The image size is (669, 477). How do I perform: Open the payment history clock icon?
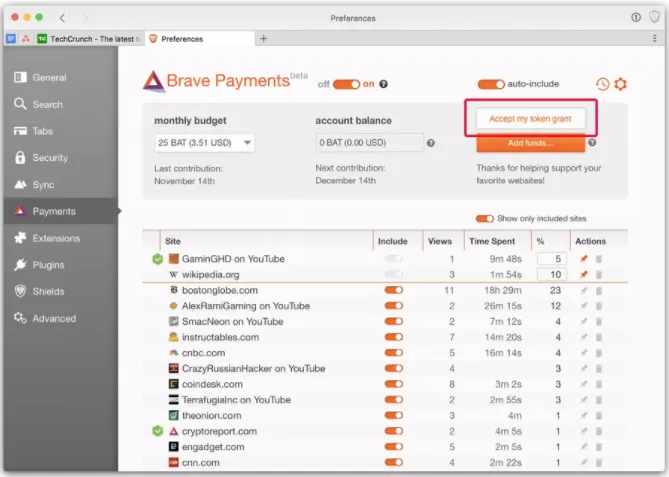(602, 84)
